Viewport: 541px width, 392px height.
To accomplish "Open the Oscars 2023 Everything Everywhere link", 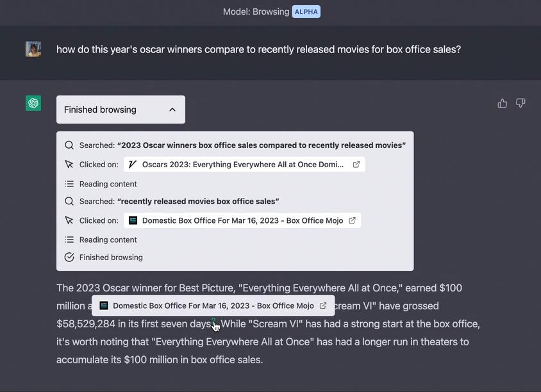I will click(x=243, y=165).
